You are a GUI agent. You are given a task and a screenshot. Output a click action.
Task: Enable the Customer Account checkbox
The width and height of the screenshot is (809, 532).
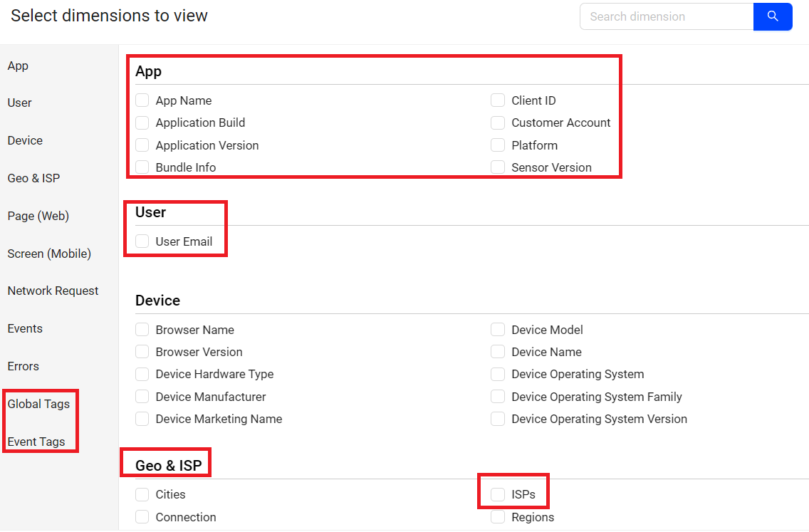[498, 122]
